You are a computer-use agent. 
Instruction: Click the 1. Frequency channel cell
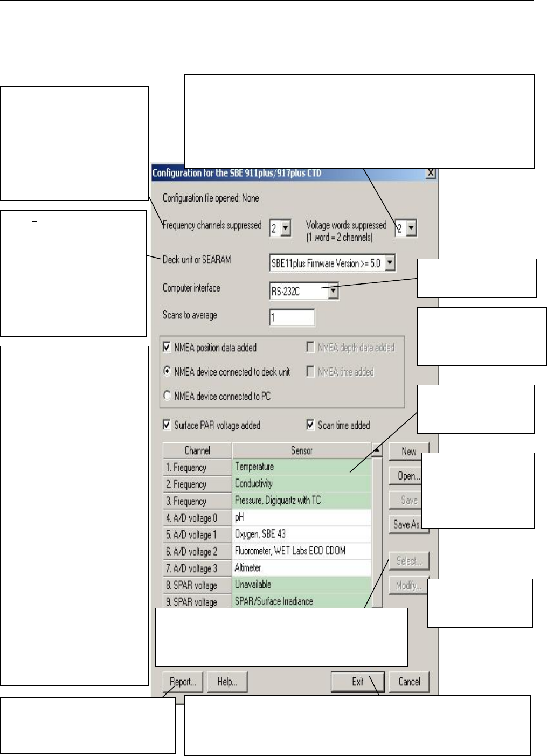[x=197, y=467]
